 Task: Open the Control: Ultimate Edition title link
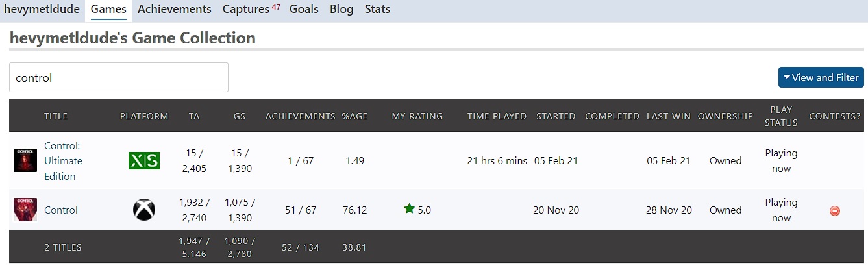63,161
